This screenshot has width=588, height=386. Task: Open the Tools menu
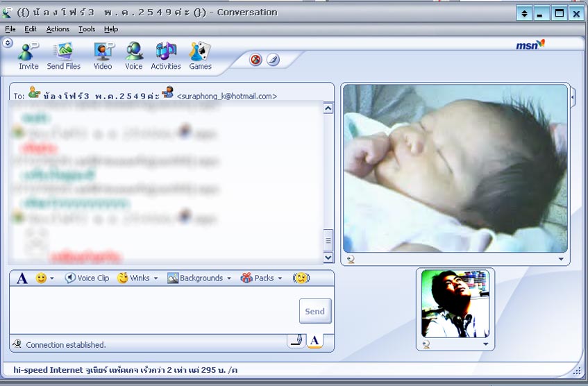87,29
